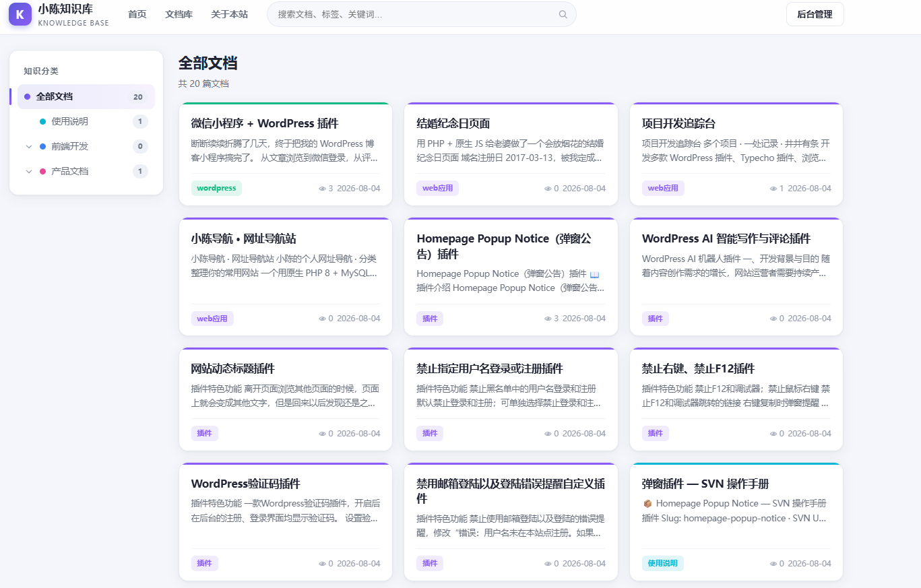Open 结婚纪念日页面 document

(453, 123)
